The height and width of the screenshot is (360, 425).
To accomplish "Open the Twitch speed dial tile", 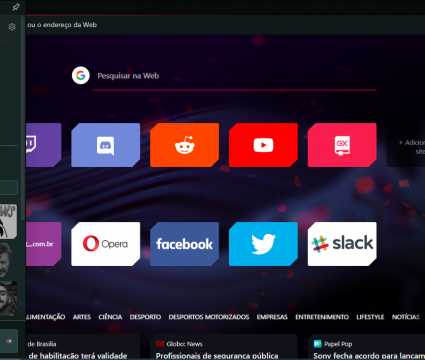I will click(43, 145).
